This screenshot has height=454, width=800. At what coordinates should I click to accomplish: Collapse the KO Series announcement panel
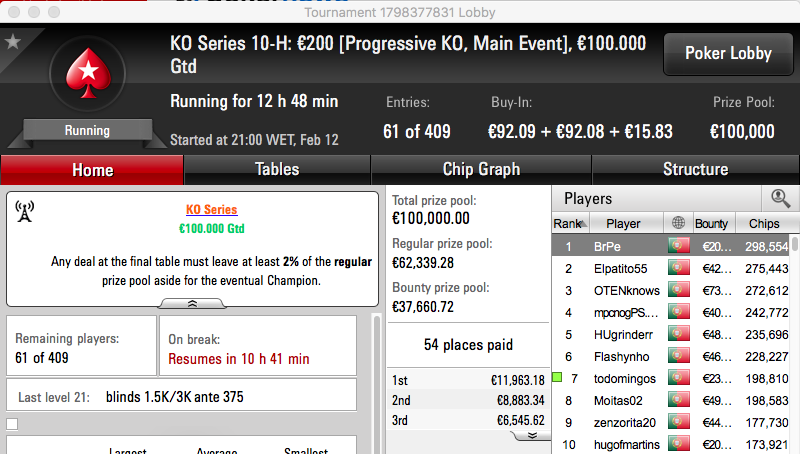click(x=192, y=304)
